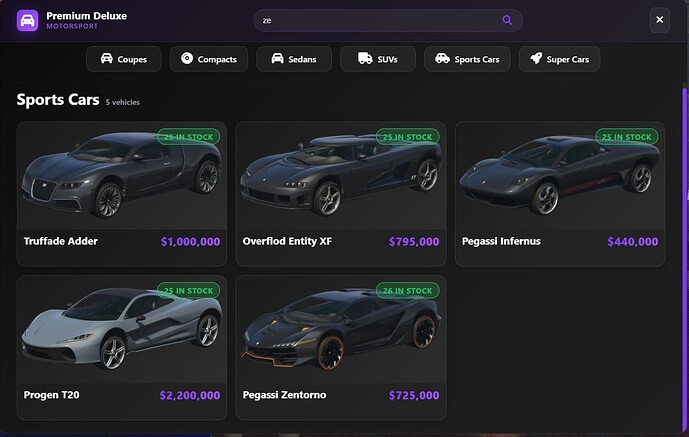Pick the Progen T20 vehicle image

coord(122,329)
